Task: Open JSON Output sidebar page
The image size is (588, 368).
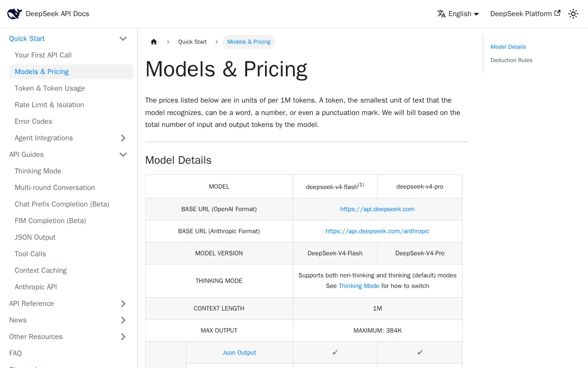Action: pyautogui.click(x=35, y=237)
